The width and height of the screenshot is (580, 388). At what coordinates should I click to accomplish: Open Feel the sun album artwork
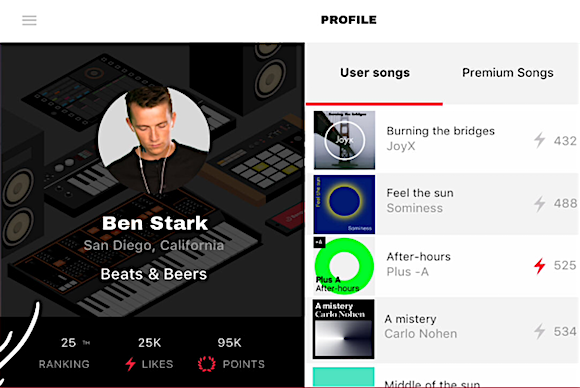344,205
